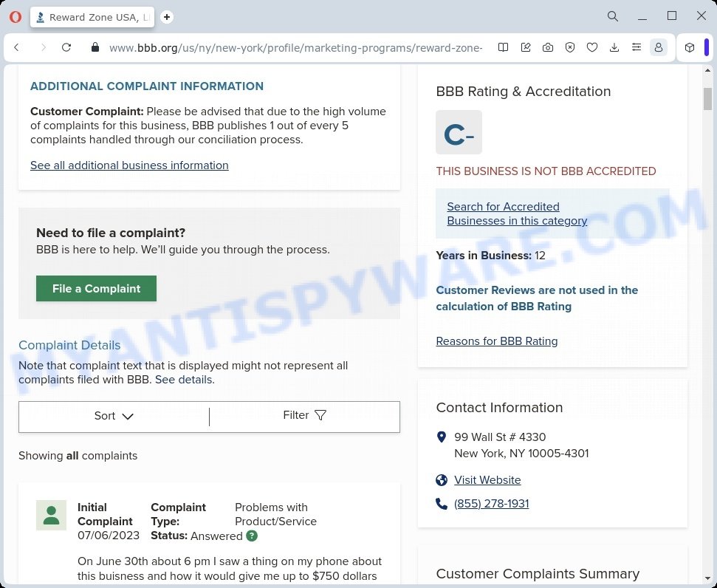Click the File a Complaint button

pos(96,288)
